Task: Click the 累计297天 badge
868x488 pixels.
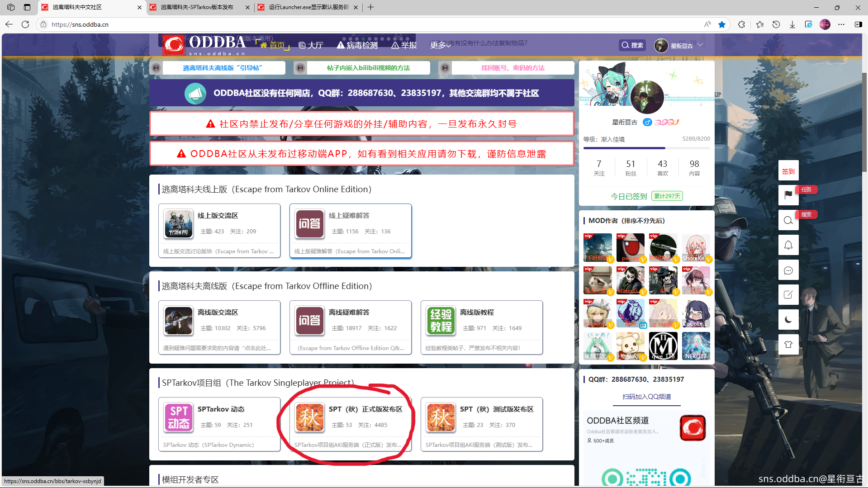Action: pos(667,196)
